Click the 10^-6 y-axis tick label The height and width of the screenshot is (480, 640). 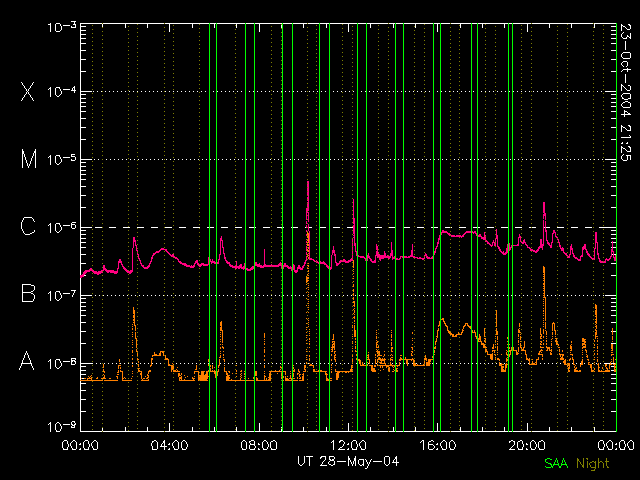tap(62, 227)
